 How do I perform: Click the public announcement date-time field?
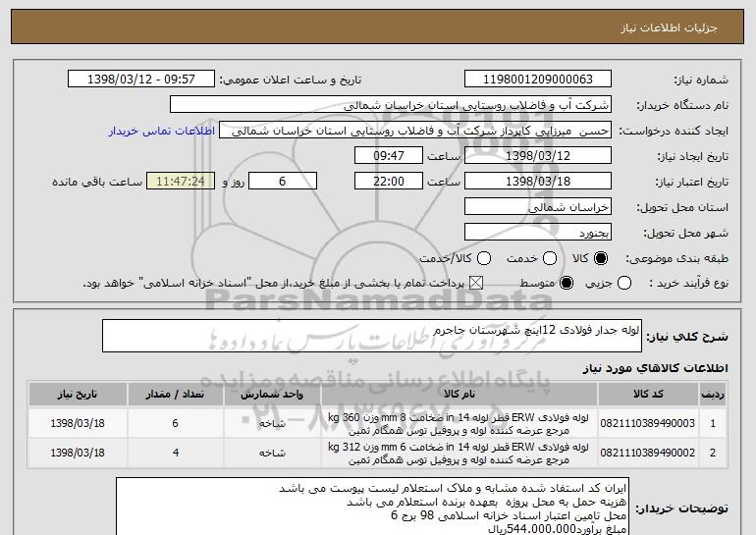(141, 80)
